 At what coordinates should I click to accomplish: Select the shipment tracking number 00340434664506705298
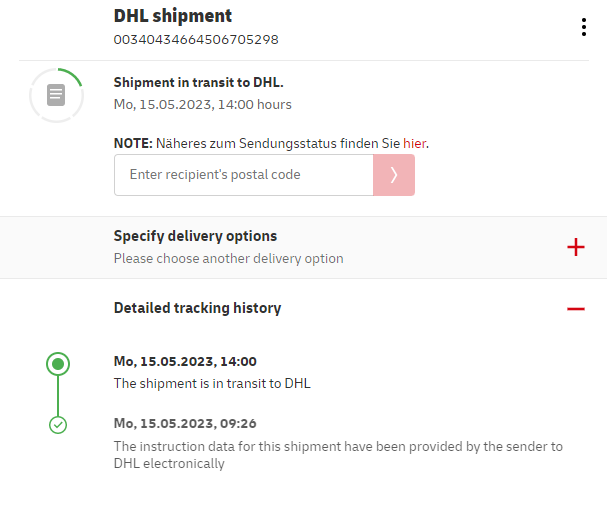(x=196, y=40)
